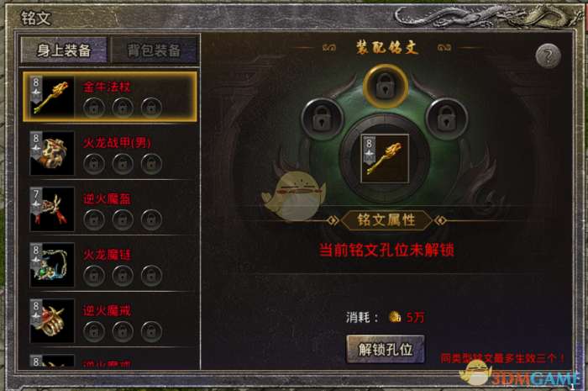The image size is (588, 391).
Task: Click third lock slot under 火龙战甲(男)
Action: click(x=151, y=164)
